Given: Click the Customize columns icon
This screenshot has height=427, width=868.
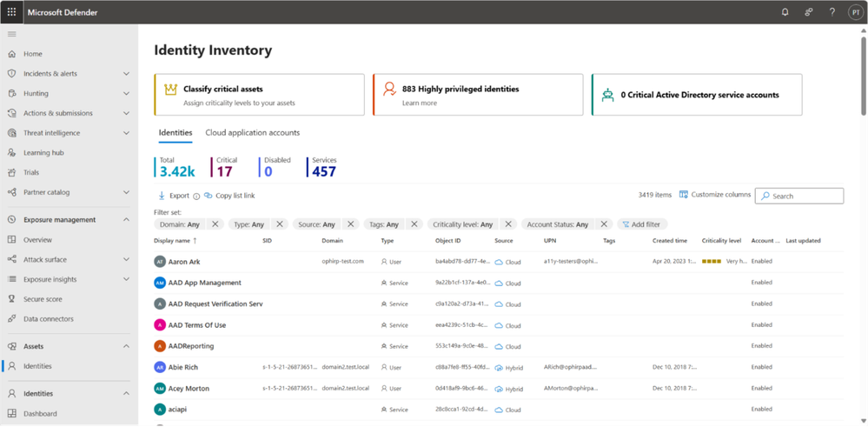Looking at the screenshot, I should coord(684,195).
